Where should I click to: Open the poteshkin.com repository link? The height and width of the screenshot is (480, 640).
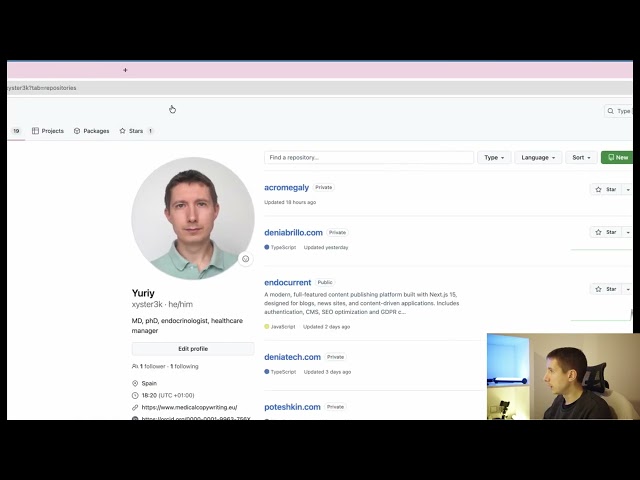[x=292, y=407]
